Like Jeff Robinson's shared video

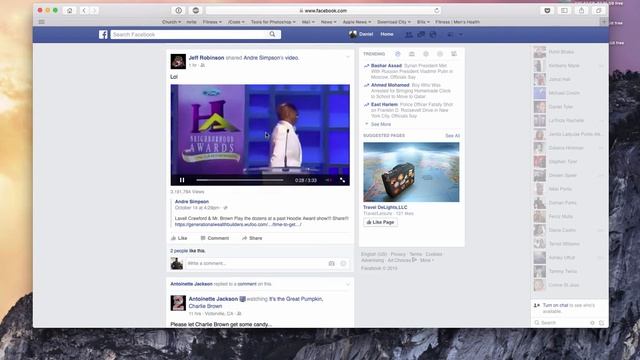[x=179, y=238]
